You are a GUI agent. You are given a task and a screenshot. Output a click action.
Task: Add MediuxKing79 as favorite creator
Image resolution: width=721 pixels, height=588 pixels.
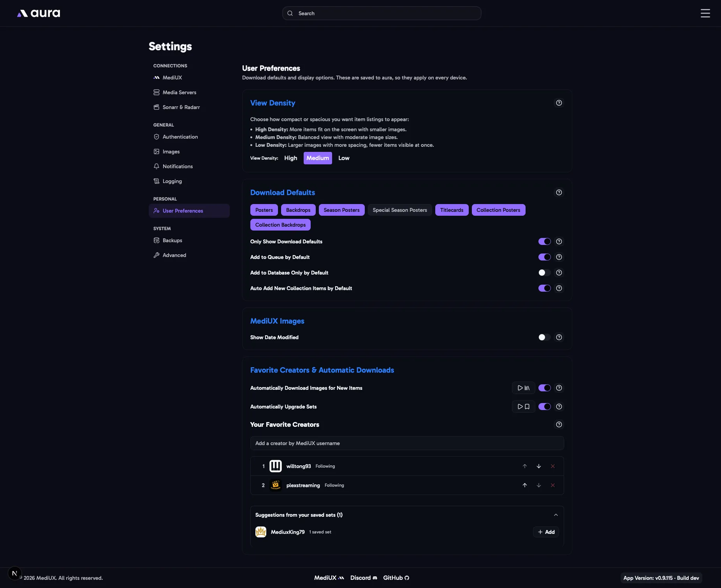546,532
